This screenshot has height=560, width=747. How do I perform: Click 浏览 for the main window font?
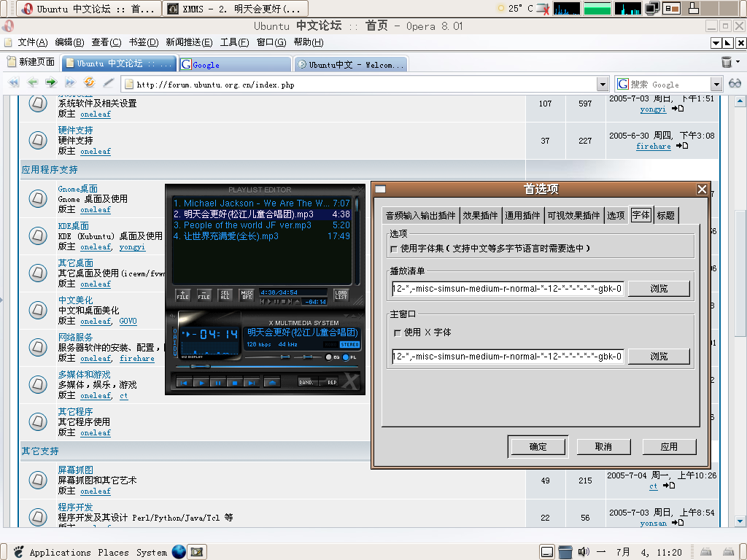[659, 356]
